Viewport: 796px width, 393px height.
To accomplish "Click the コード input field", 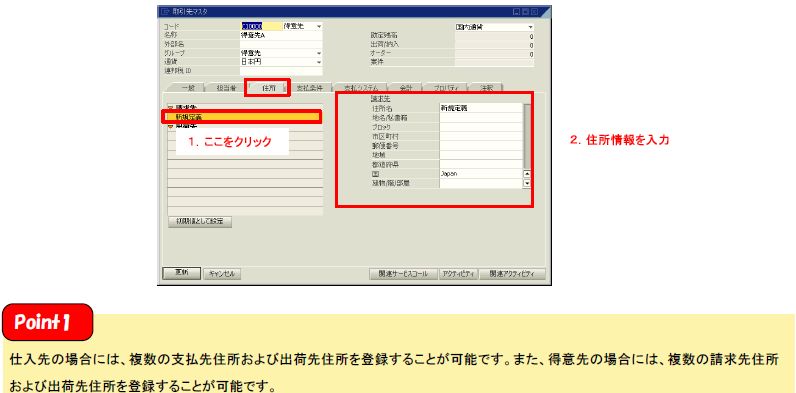I will (x=260, y=26).
